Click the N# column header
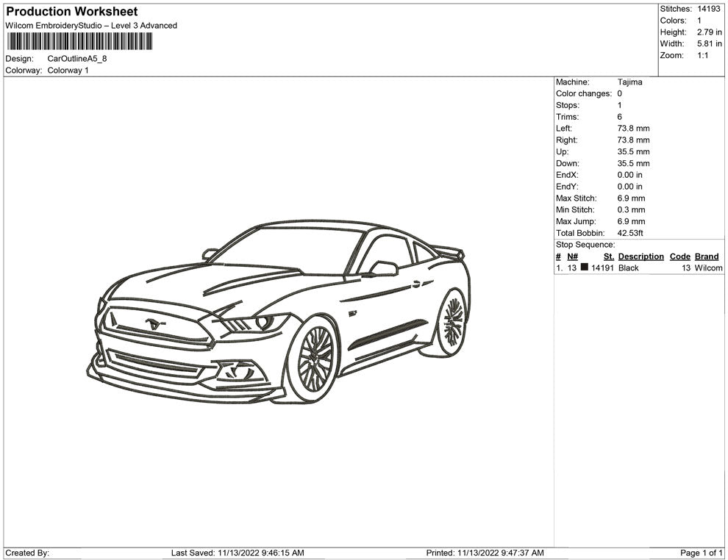This screenshot has height=560, width=728. 572,256
